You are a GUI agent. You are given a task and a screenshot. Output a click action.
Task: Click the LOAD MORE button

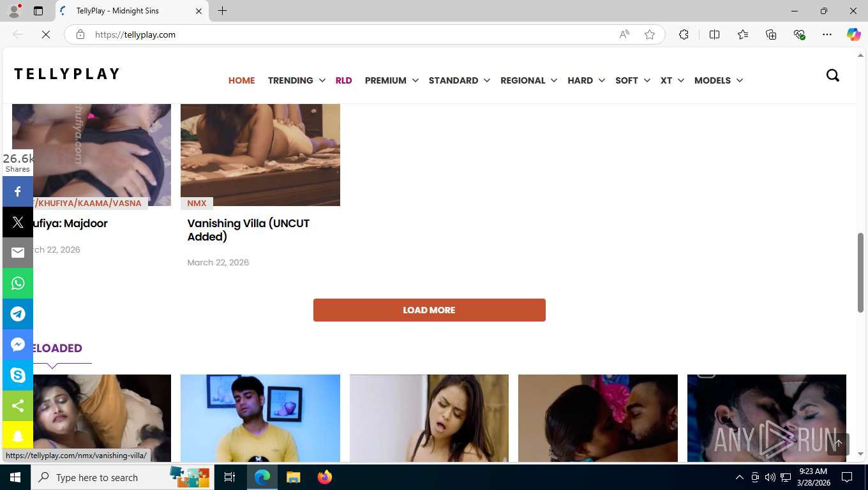(x=429, y=310)
